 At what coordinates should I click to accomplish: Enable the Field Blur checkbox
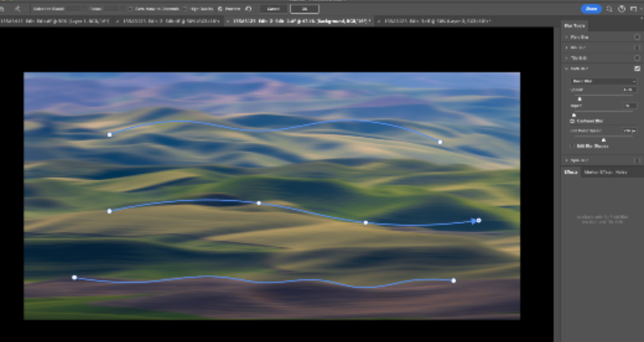click(x=637, y=37)
